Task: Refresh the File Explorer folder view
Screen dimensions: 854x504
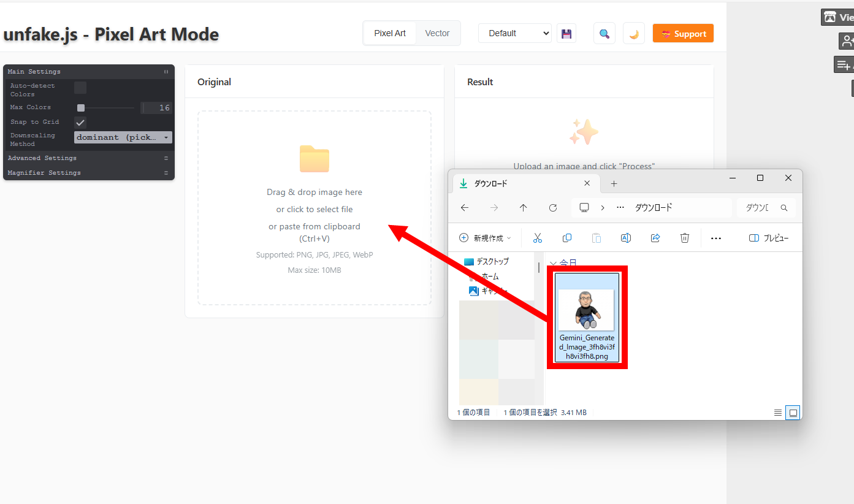Action: click(553, 208)
